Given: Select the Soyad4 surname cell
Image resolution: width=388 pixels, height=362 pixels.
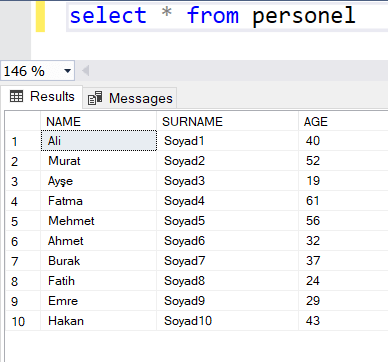Looking at the screenshot, I should (x=227, y=201).
